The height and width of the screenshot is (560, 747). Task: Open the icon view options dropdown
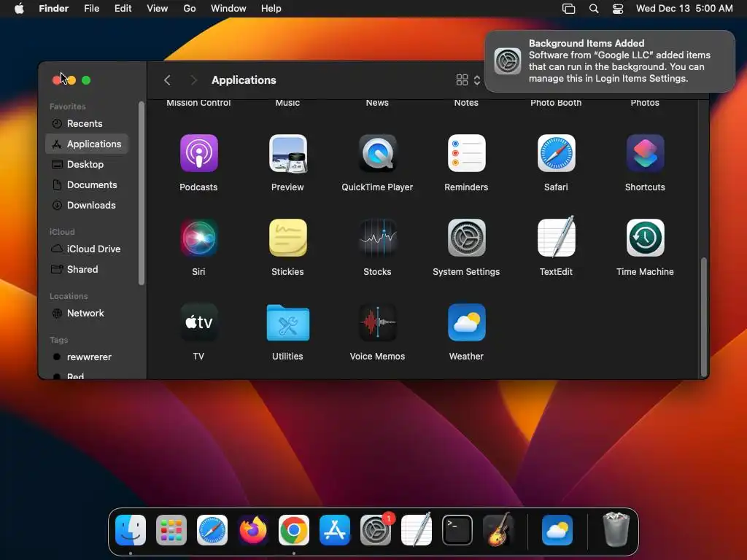468,80
